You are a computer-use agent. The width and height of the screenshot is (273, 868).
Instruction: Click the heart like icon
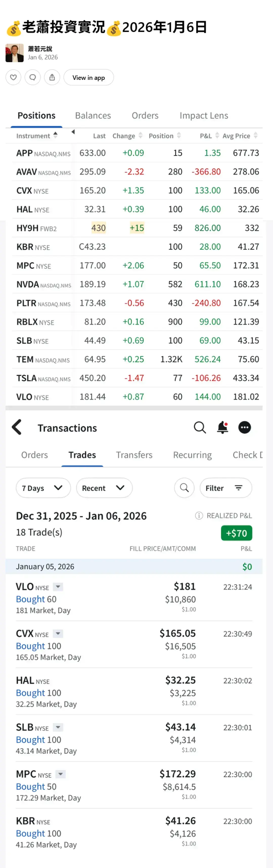pyautogui.click(x=13, y=78)
